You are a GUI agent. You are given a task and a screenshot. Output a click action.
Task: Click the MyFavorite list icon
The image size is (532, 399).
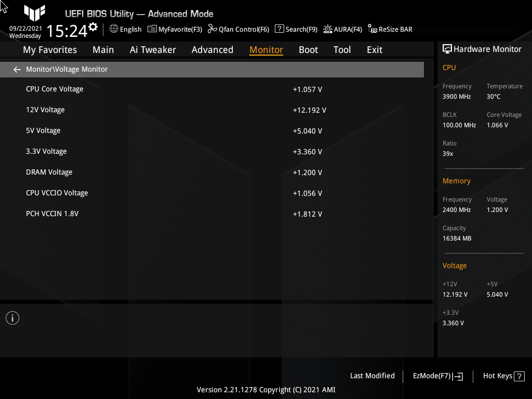click(x=152, y=29)
